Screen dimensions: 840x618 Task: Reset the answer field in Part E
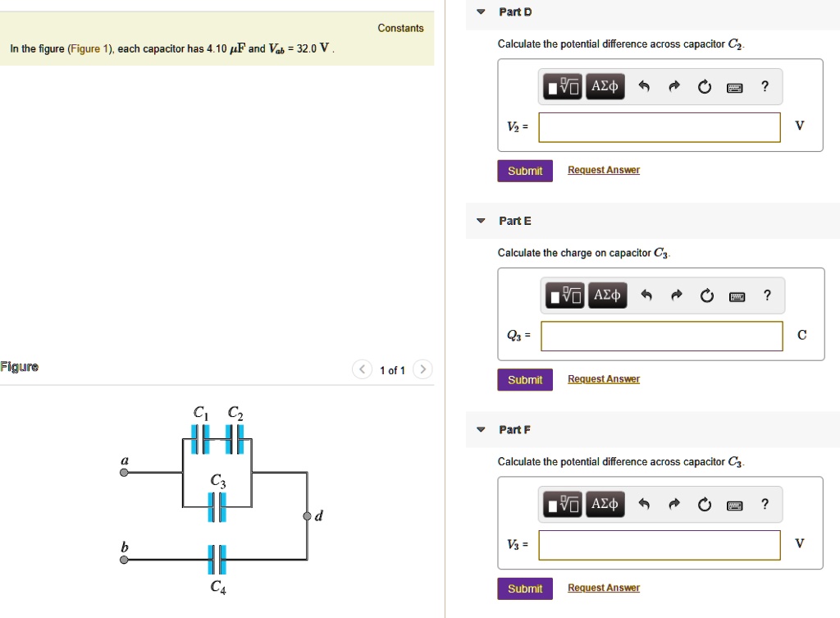[707, 295]
